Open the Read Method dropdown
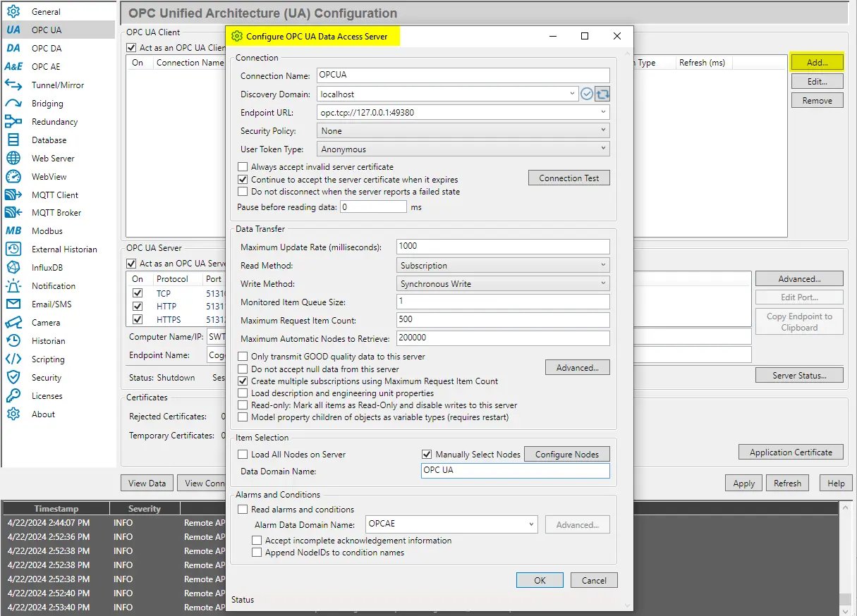This screenshot has height=616, width=857. [x=502, y=265]
